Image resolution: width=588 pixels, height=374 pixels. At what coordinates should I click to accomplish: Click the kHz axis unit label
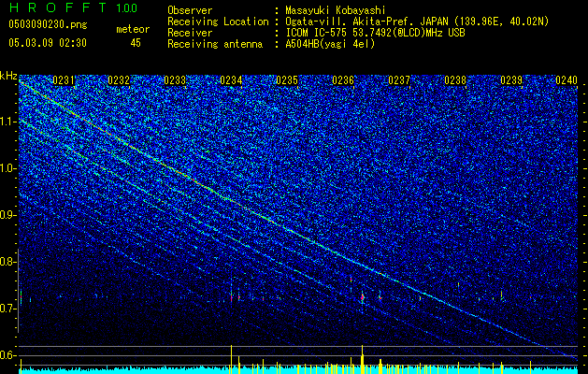[8, 76]
